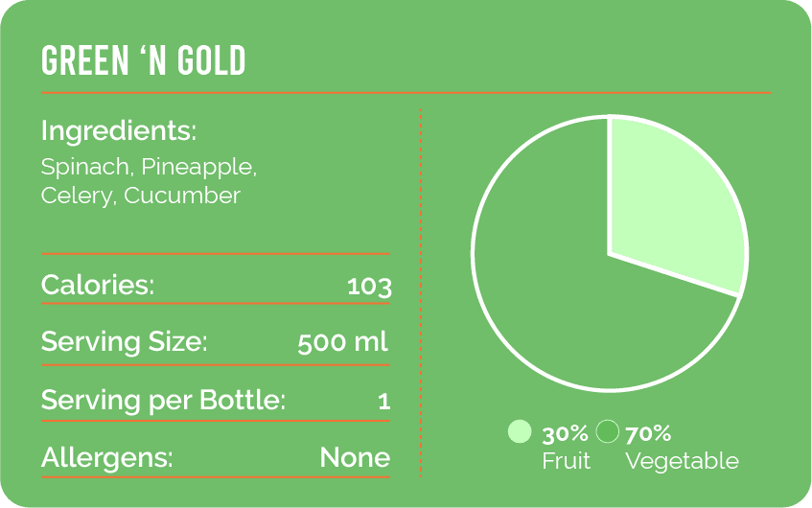The height and width of the screenshot is (508, 812).
Task: Click the Vegetable legend label
Action: coord(682,461)
